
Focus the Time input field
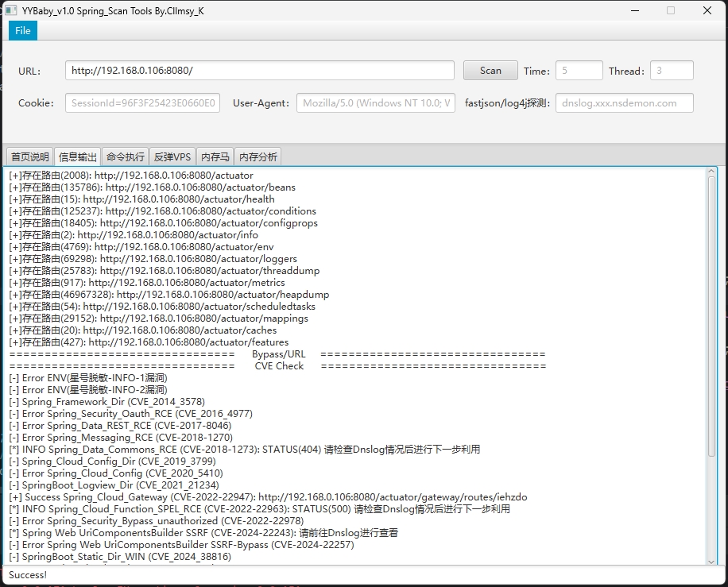click(579, 71)
